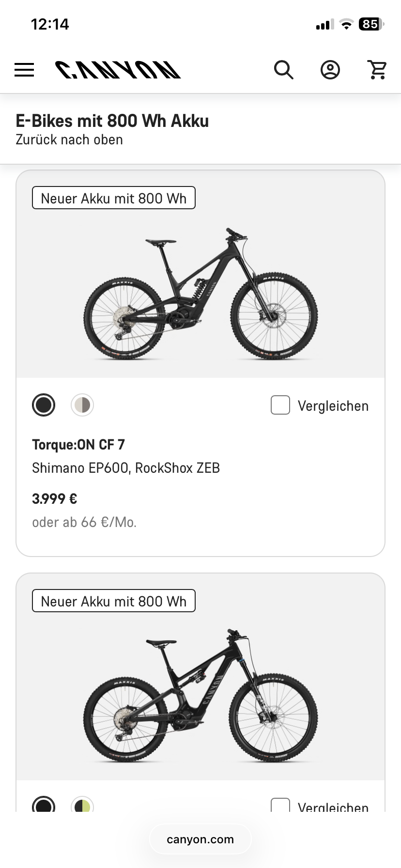
Task: Check Vergleichen for Torque:ON CF 7
Action: pos(280,405)
